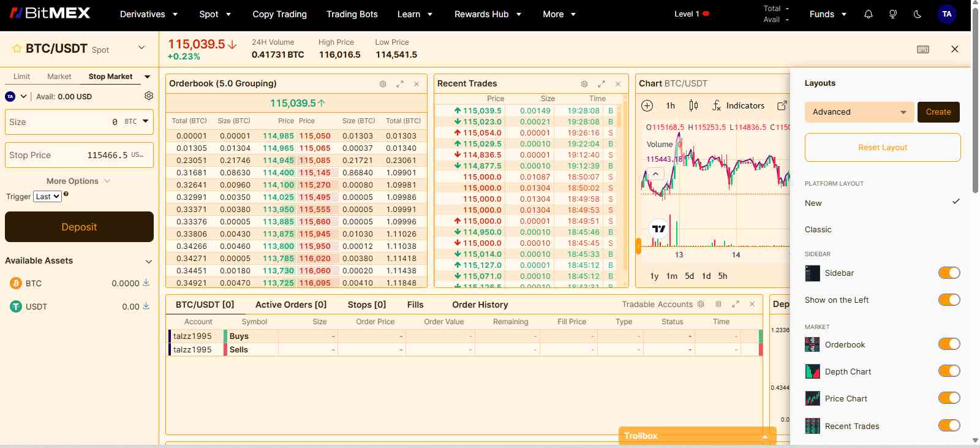This screenshot has height=448, width=980.
Task: Change Size unit BTC dropdown
Action: pos(137,121)
